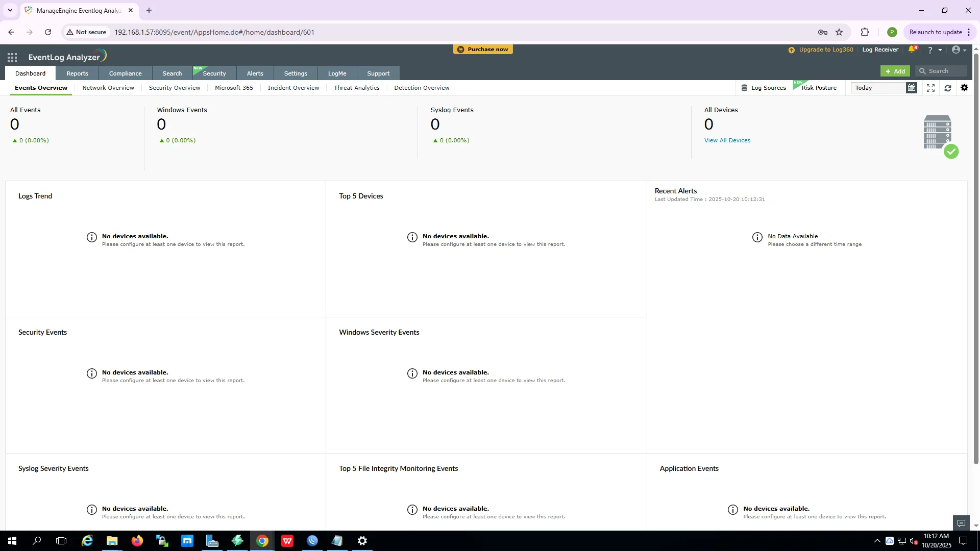Click the browser bookmark star icon

click(839, 32)
